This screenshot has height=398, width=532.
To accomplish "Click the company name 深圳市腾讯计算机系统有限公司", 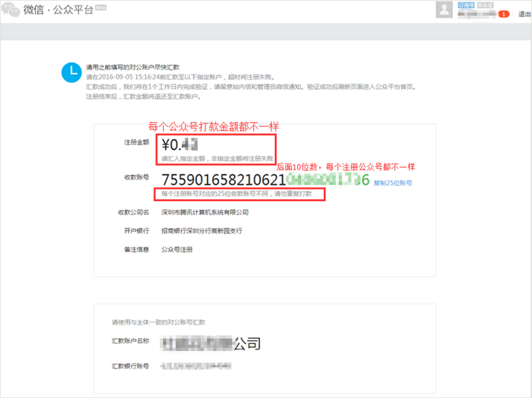I will [x=205, y=212].
